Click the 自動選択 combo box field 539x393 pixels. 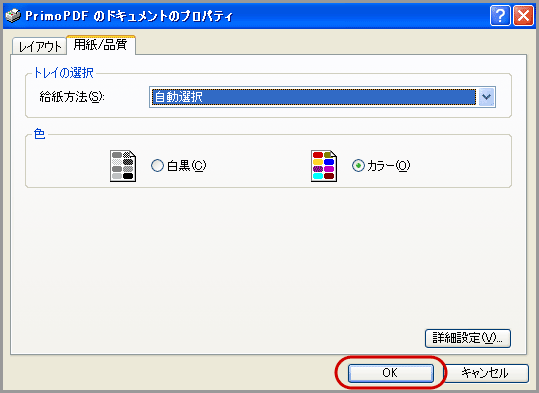322,97
